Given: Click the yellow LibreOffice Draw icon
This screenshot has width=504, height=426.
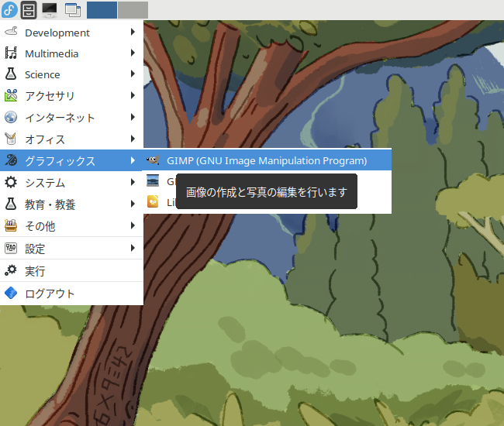Looking at the screenshot, I should pos(153,201).
